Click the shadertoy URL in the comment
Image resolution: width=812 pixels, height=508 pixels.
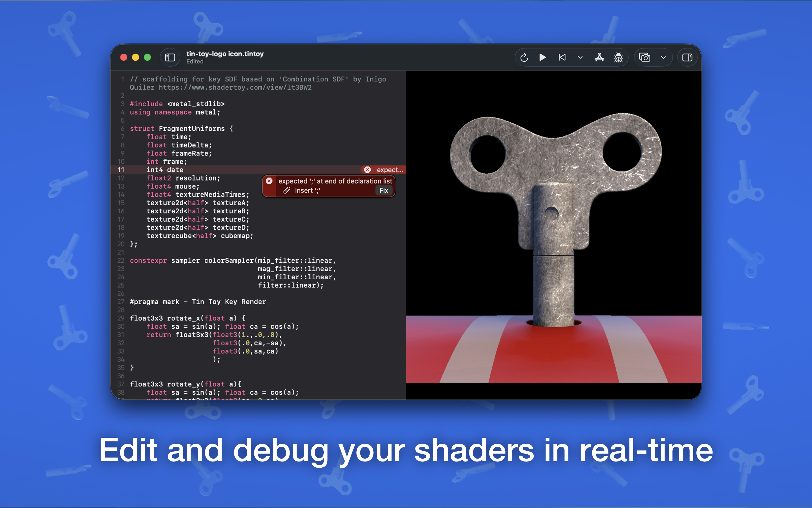pyautogui.click(x=235, y=87)
